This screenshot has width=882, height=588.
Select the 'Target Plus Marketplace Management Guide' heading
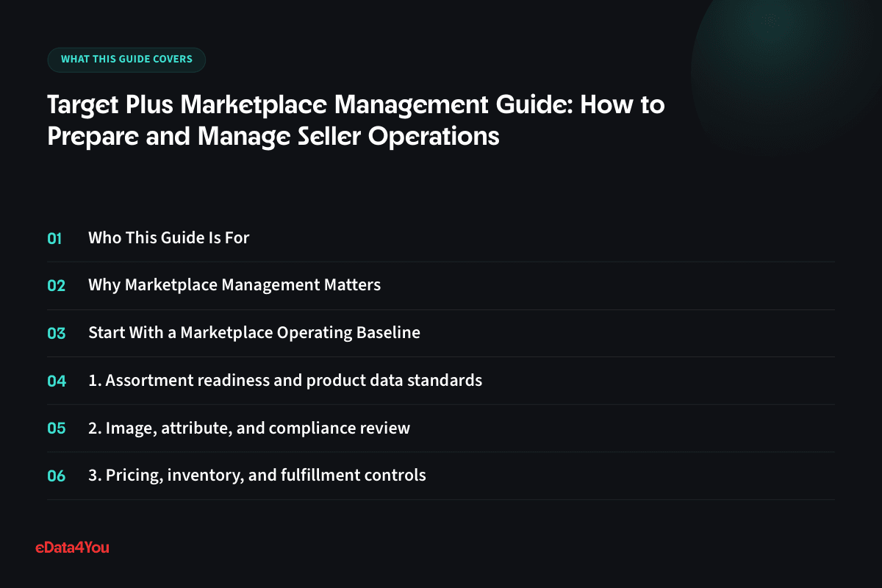pyautogui.click(x=356, y=120)
